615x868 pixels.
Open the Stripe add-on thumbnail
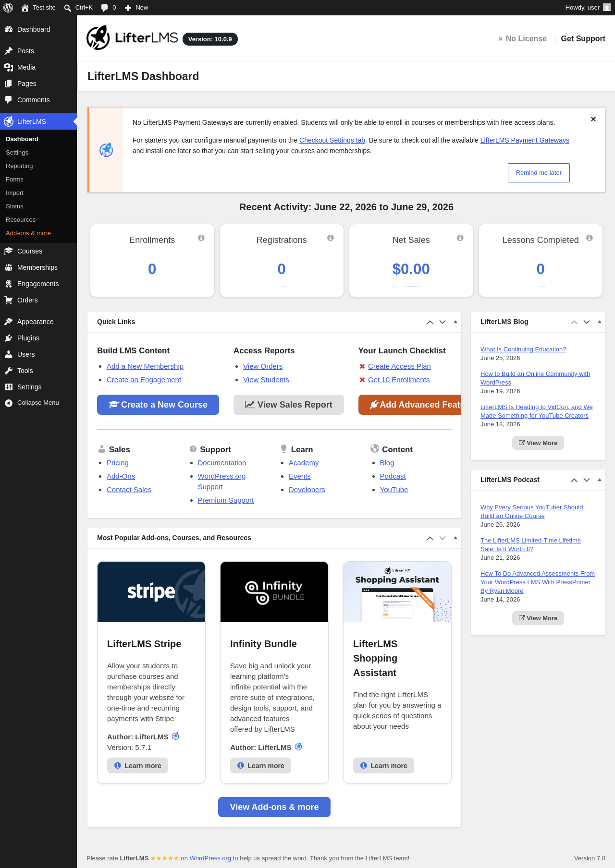click(x=151, y=592)
